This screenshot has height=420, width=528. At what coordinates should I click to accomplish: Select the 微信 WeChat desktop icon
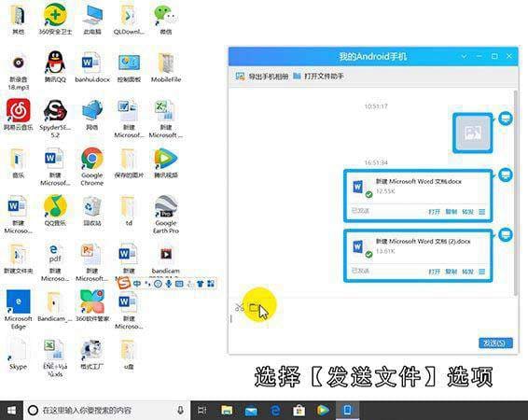coord(166,20)
